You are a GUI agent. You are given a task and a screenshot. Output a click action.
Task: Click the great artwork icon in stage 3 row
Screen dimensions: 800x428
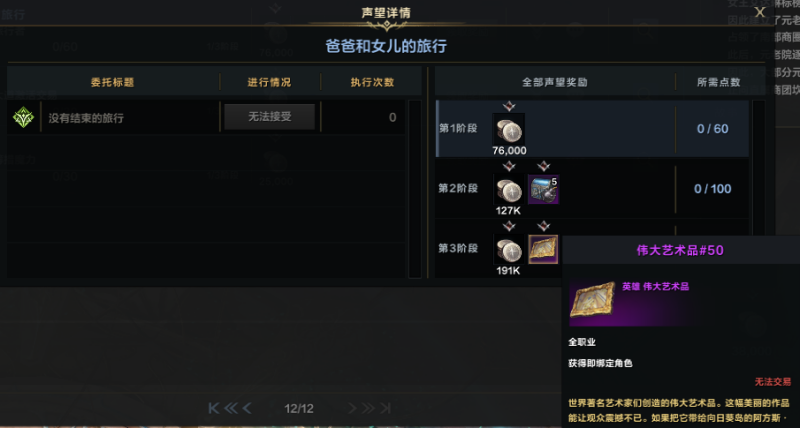pyautogui.click(x=543, y=249)
